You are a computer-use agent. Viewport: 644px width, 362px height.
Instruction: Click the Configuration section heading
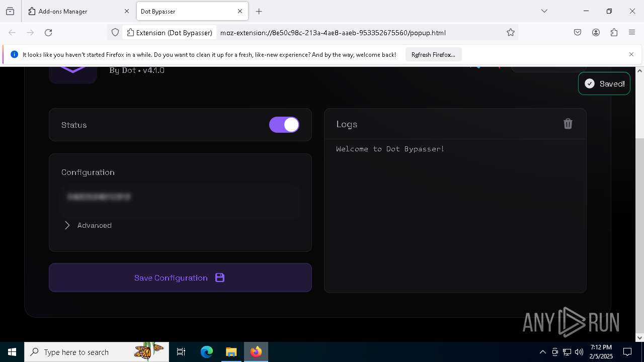coord(88,172)
